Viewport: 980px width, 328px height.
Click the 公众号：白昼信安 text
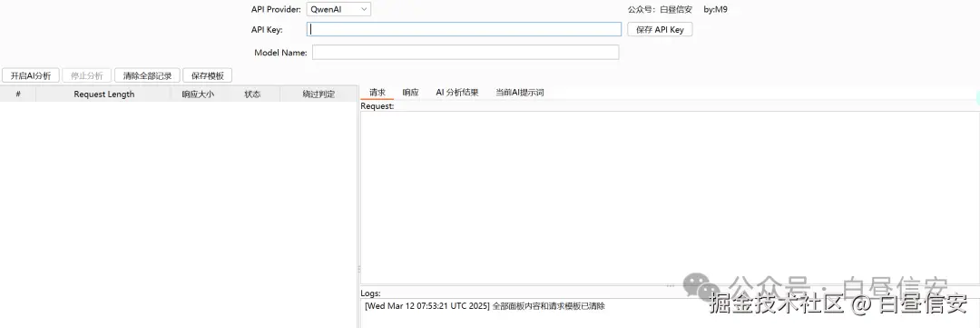660,9
